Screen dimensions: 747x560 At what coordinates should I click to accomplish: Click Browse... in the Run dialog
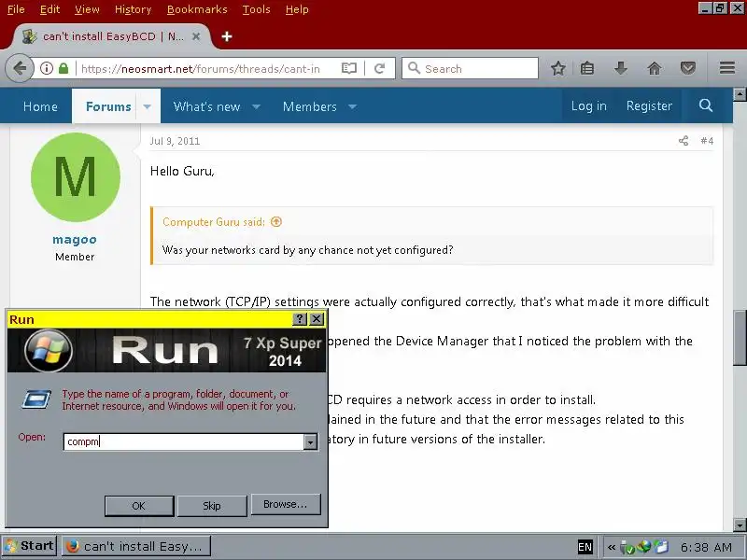(x=286, y=504)
